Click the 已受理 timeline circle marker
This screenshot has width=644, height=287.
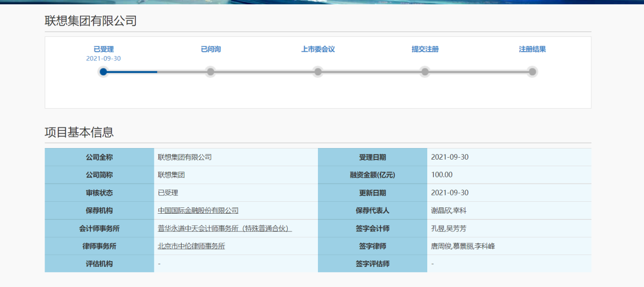(x=103, y=72)
